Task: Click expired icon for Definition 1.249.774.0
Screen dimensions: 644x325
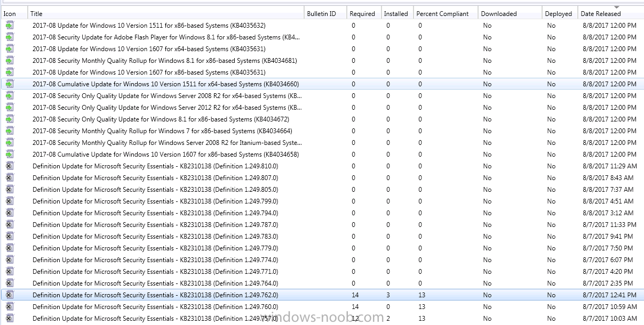Action: pos(10,259)
